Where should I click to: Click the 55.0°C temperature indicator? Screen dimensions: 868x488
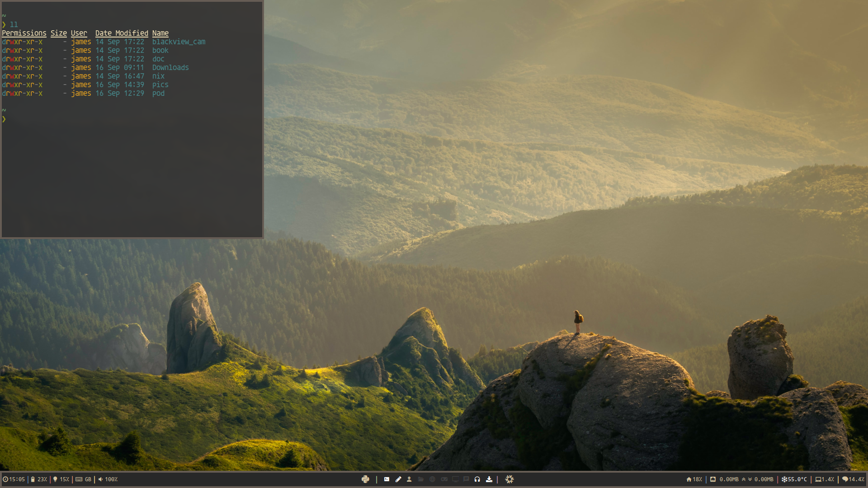pyautogui.click(x=794, y=479)
